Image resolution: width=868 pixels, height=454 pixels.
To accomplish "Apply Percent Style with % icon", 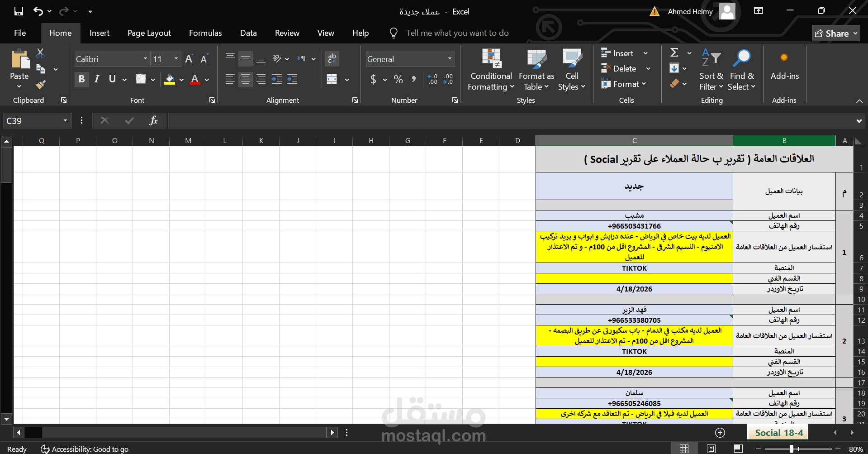I will click(398, 80).
